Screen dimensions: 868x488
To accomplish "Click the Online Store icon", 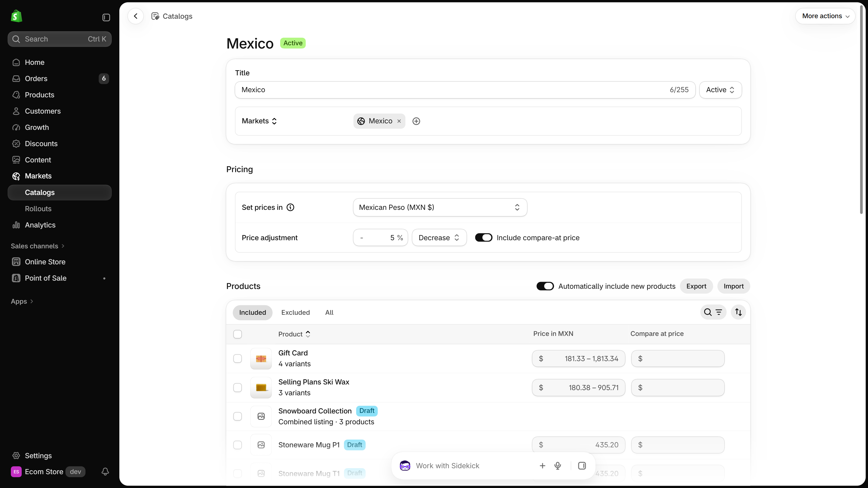I will point(16,262).
